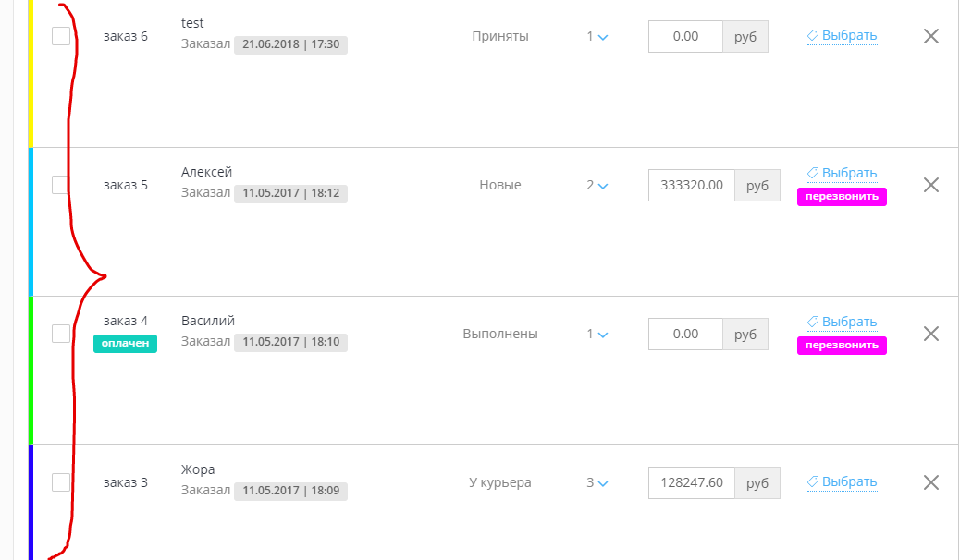
Task: Mark the заказ 3 checkbox
Action: pos(61,482)
